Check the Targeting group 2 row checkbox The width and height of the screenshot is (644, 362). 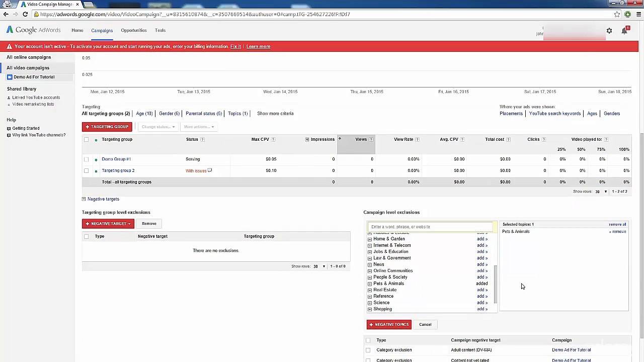point(86,170)
